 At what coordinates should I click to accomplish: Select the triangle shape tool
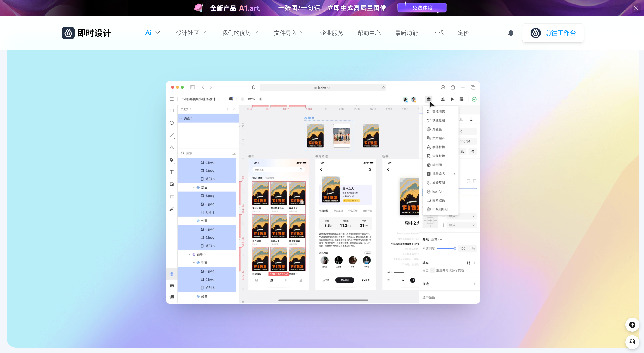pyautogui.click(x=172, y=147)
